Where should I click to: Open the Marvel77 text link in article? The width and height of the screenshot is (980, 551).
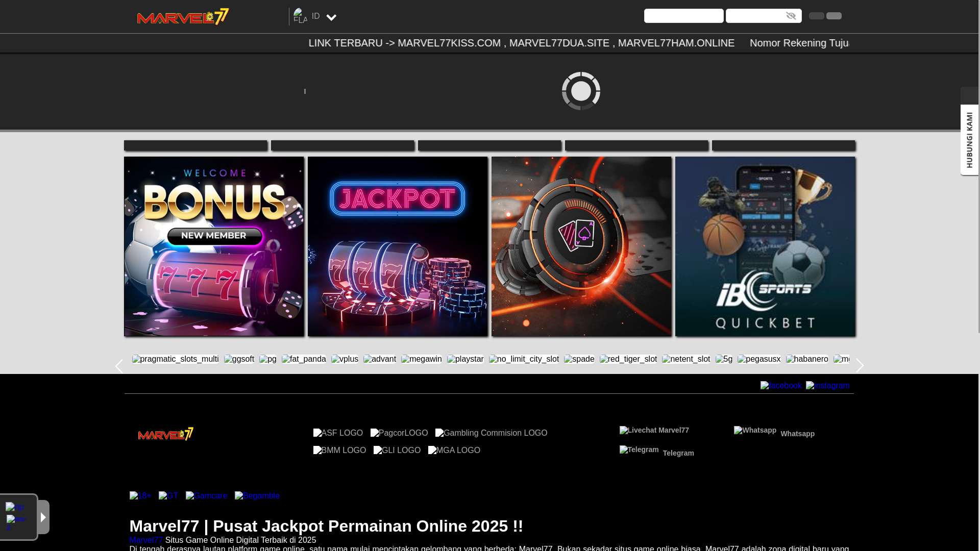(146, 540)
